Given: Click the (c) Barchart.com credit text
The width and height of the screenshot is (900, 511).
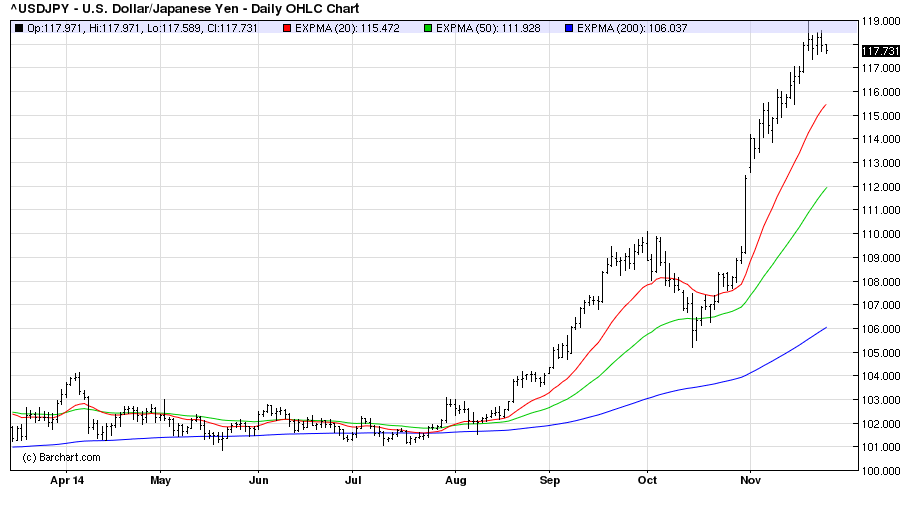Looking at the screenshot, I should pyautogui.click(x=61, y=457).
